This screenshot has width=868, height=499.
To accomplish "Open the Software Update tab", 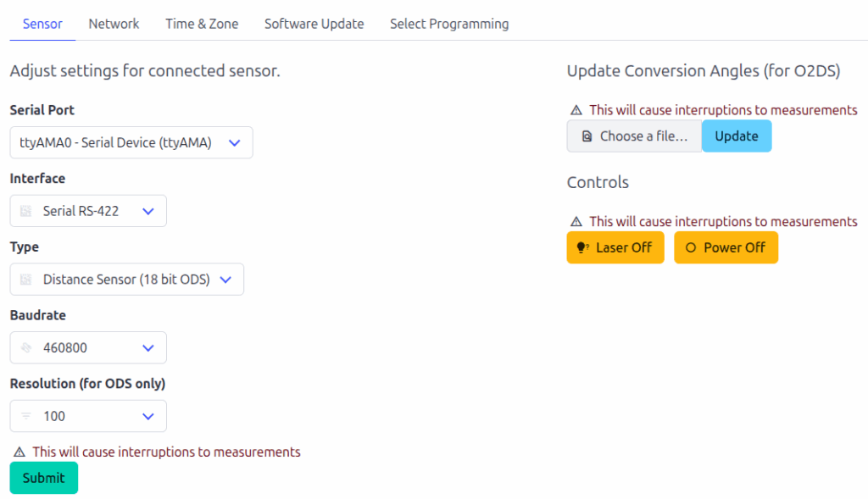I will [314, 24].
